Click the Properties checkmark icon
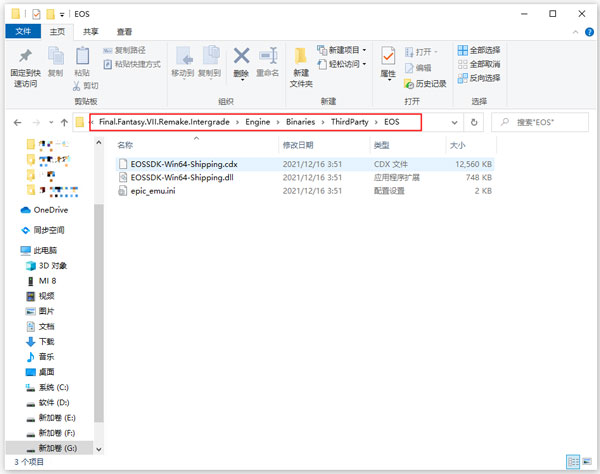 click(388, 57)
